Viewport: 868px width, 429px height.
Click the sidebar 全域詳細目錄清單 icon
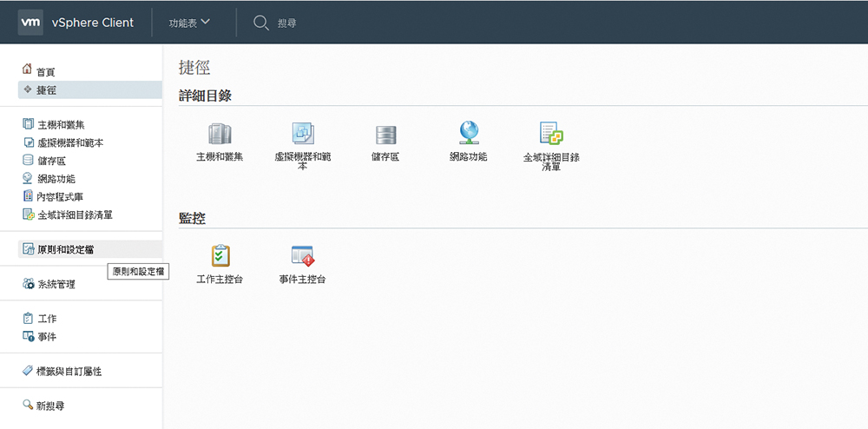tap(29, 214)
